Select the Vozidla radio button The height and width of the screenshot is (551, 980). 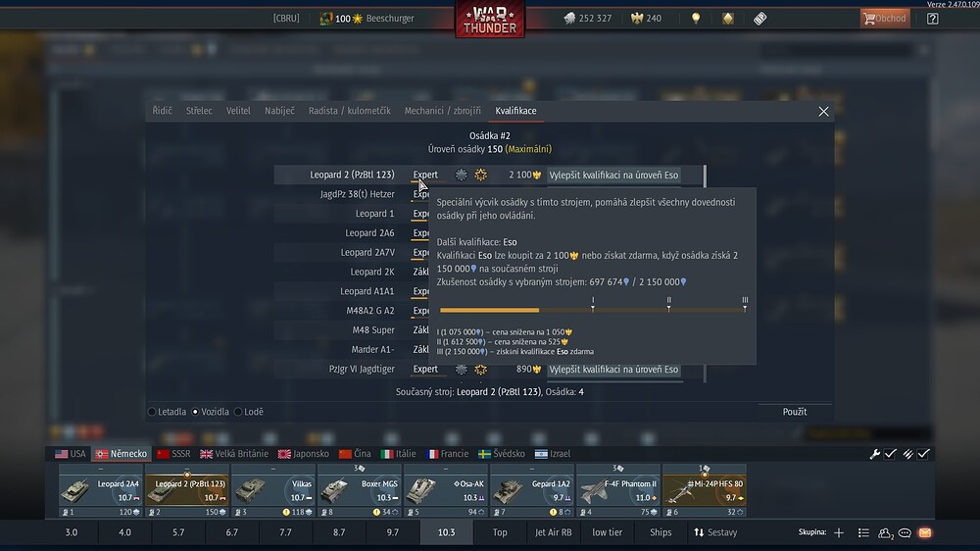pyautogui.click(x=196, y=412)
